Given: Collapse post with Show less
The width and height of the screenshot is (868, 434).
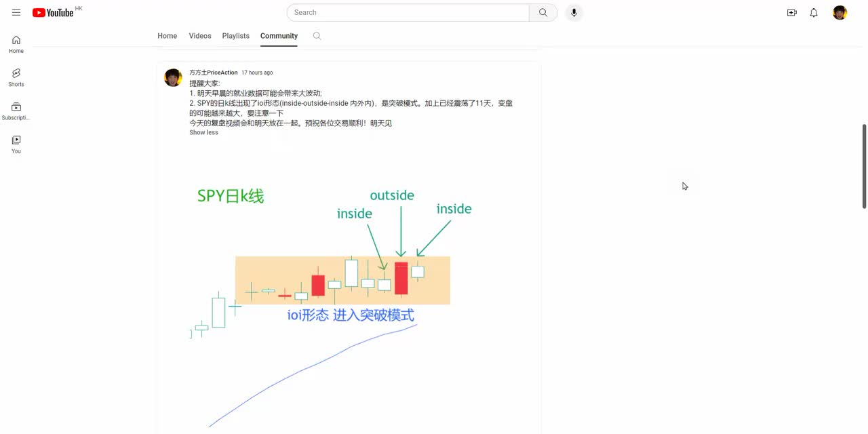Looking at the screenshot, I should tap(203, 132).
